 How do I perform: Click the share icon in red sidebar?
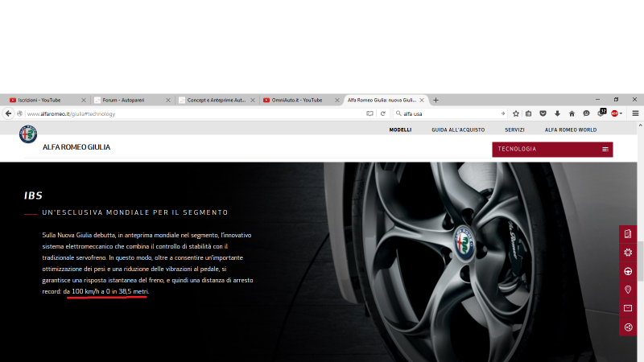(x=628, y=327)
